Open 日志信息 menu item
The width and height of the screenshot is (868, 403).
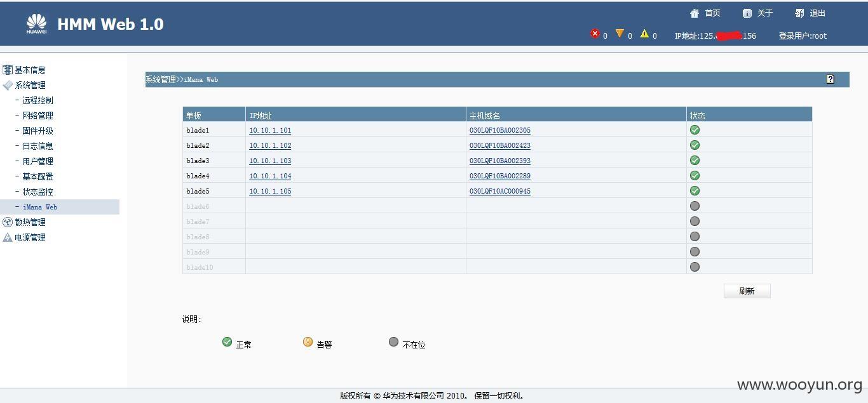pyautogui.click(x=37, y=146)
